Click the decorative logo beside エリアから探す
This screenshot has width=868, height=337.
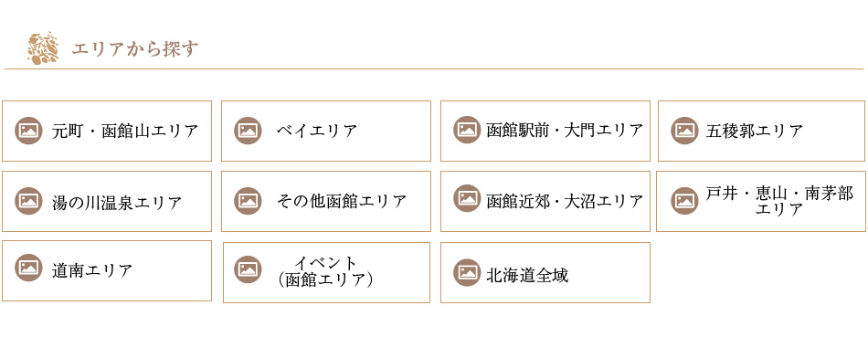[x=43, y=48]
